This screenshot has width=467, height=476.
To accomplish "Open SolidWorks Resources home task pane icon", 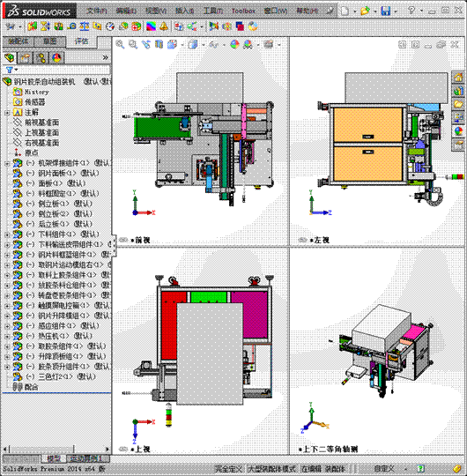I will pos(458,78).
